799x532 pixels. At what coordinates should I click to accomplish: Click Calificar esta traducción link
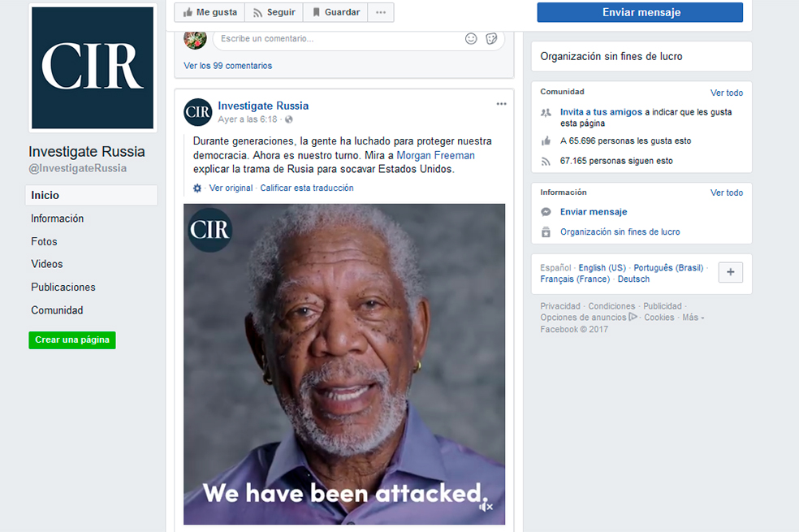click(x=307, y=188)
